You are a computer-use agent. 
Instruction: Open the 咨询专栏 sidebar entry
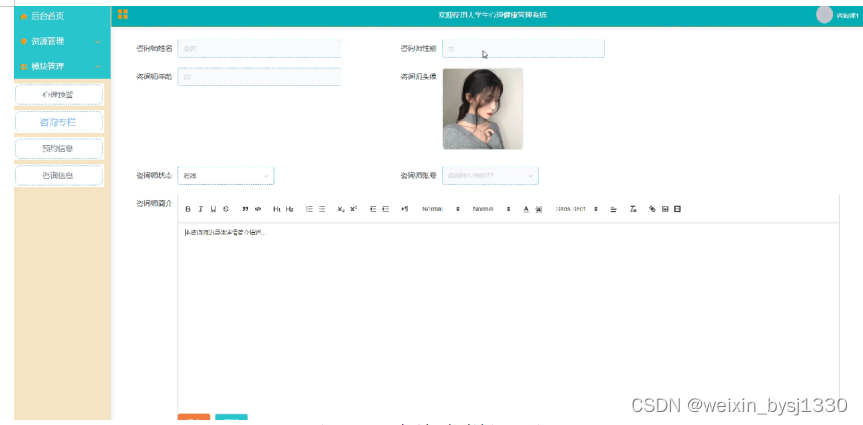point(59,122)
